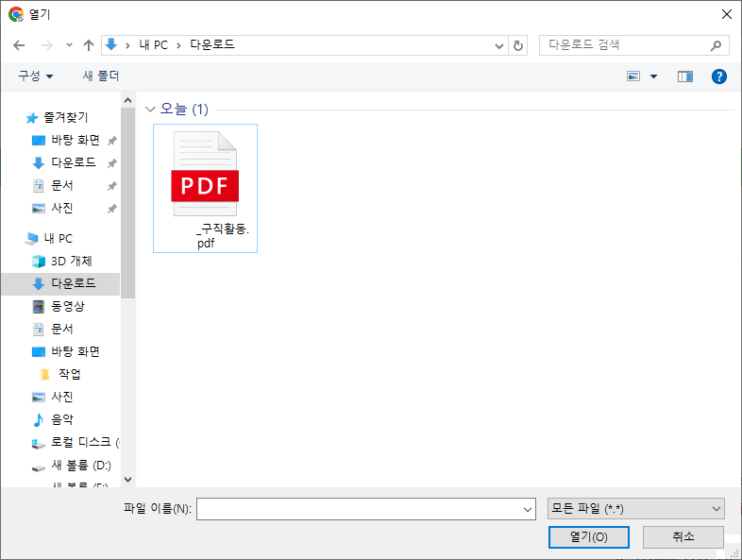Open 바탕 화면 under 내 PC
The width and height of the screenshot is (742, 560).
pyautogui.click(x=76, y=351)
